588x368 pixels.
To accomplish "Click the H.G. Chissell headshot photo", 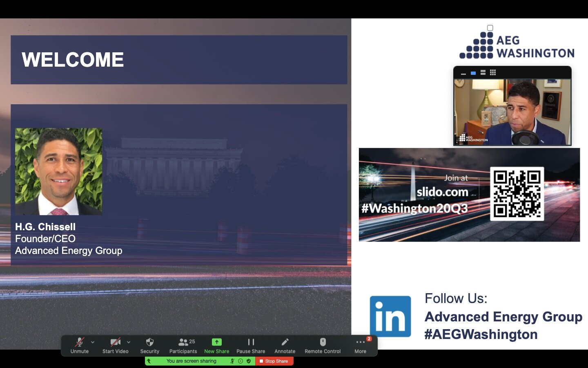I will (x=59, y=171).
